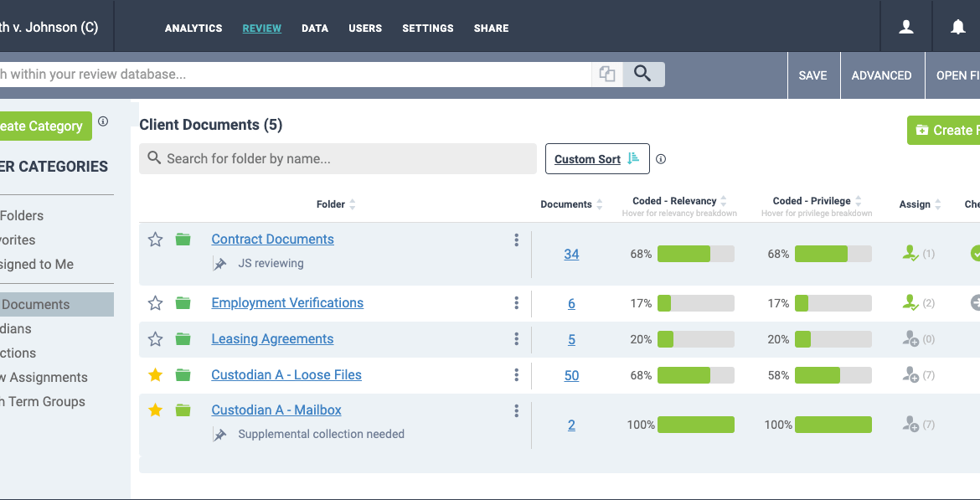Open notifications via the bell icon
980x500 pixels.
click(956, 27)
